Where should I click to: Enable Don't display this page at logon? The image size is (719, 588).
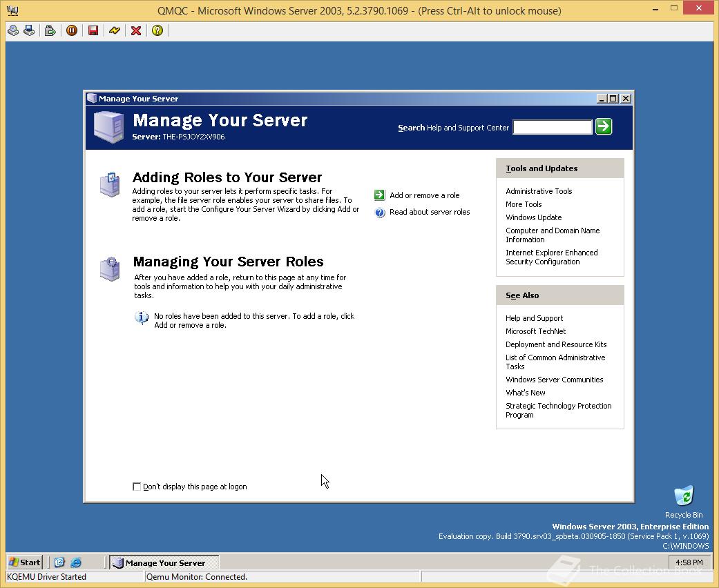click(x=137, y=487)
